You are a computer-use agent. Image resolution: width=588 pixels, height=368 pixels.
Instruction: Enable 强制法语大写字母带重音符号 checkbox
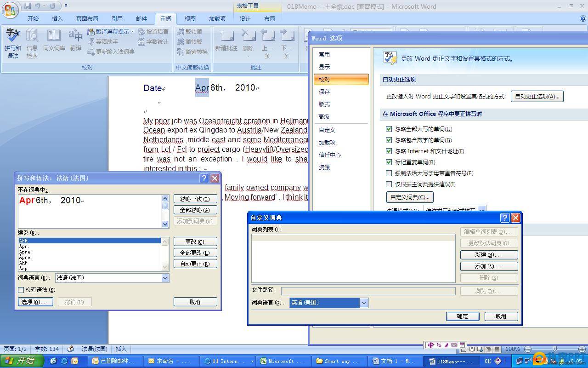[389, 173]
